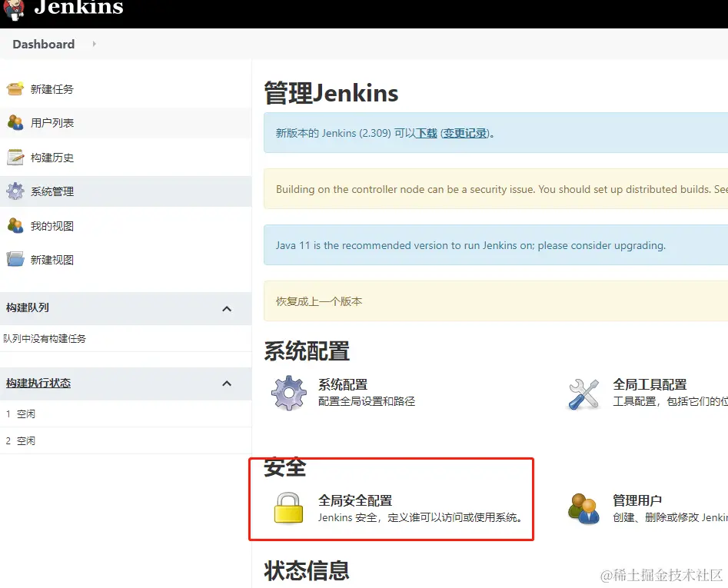Click the 队列中没有构建任务 text
Image resolution: width=728 pixels, height=588 pixels.
pos(45,339)
